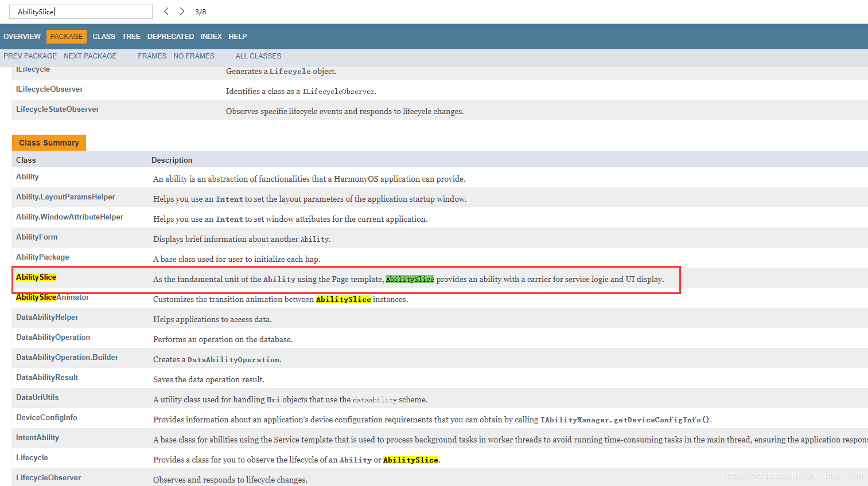This screenshot has width=868, height=486.
Task: Click Intent link in LayoutParamsHelper description
Action: [x=229, y=199]
